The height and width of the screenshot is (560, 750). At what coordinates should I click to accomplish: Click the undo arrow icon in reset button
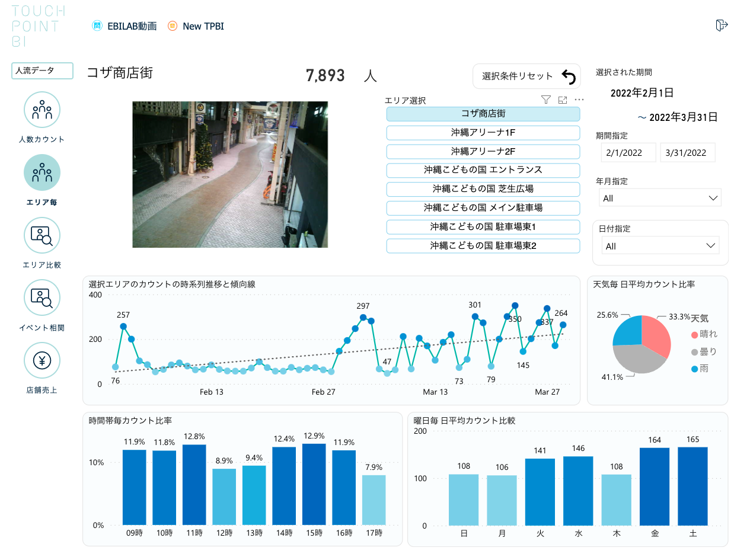coord(569,77)
